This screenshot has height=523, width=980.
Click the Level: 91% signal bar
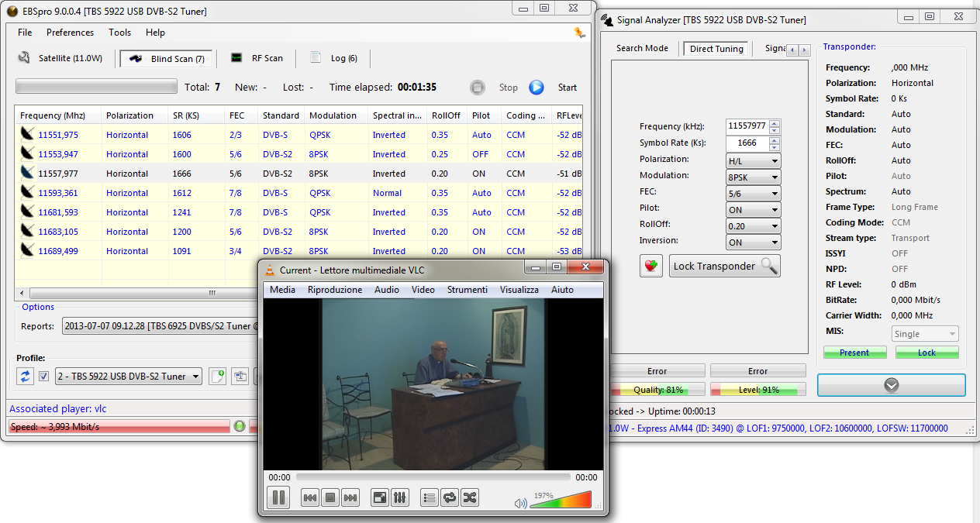pyautogui.click(x=758, y=390)
